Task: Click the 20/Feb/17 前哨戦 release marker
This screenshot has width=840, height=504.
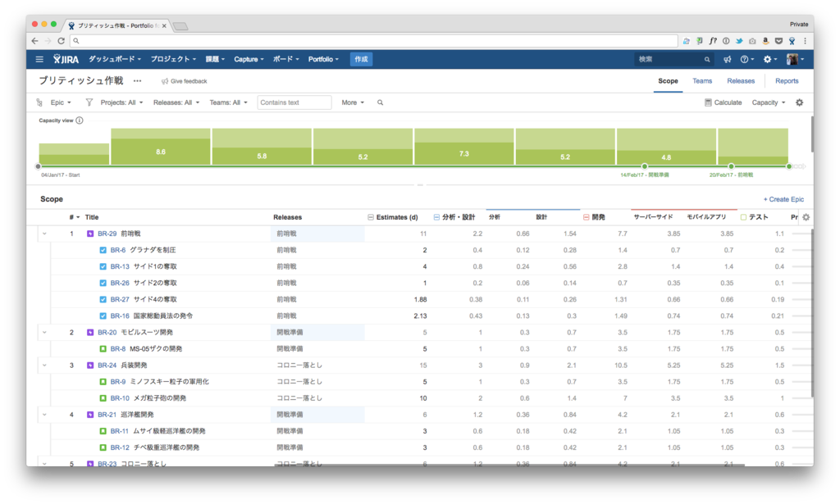Action: pos(731,166)
